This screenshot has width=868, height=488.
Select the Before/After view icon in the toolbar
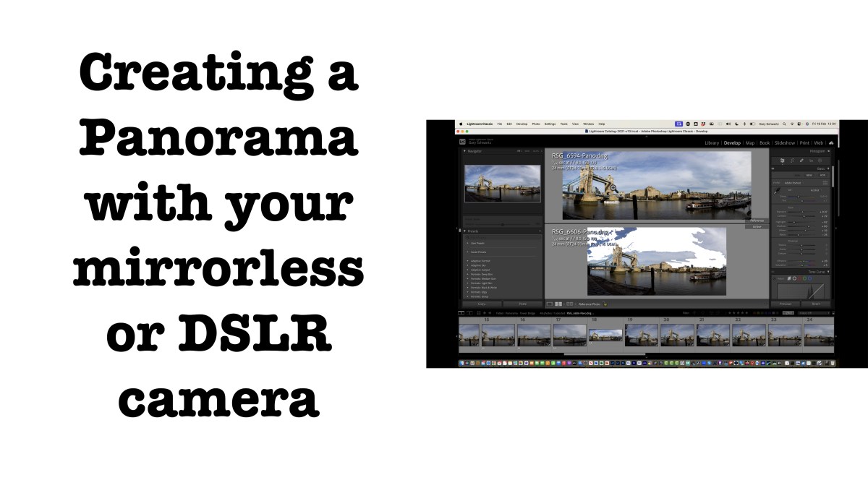(558, 304)
